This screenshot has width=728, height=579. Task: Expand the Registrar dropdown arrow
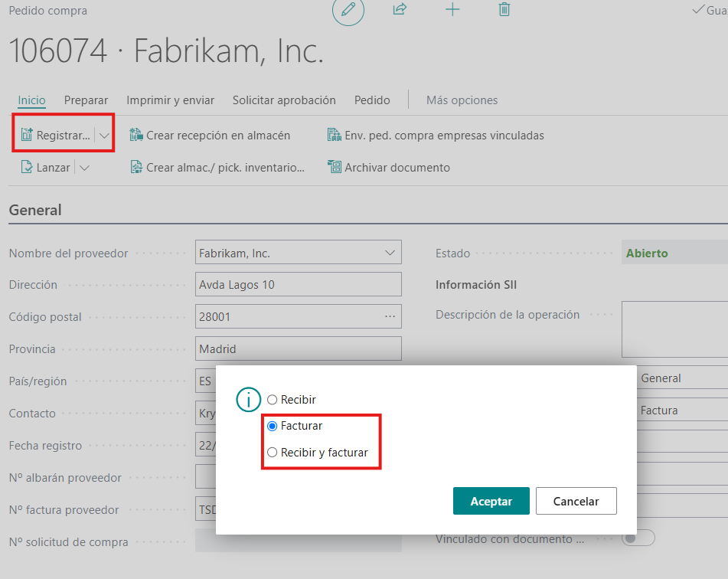(104, 136)
